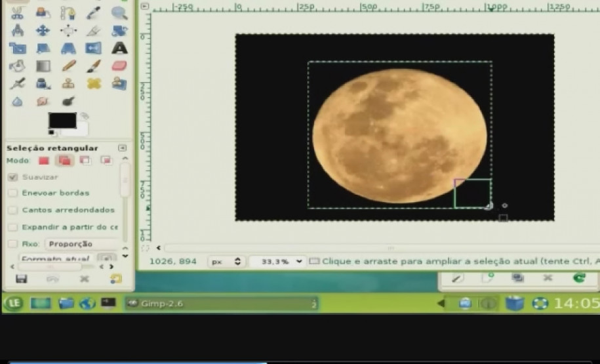Select the Bucket Fill tool
The image size is (600, 364).
click(x=17, y=66)
